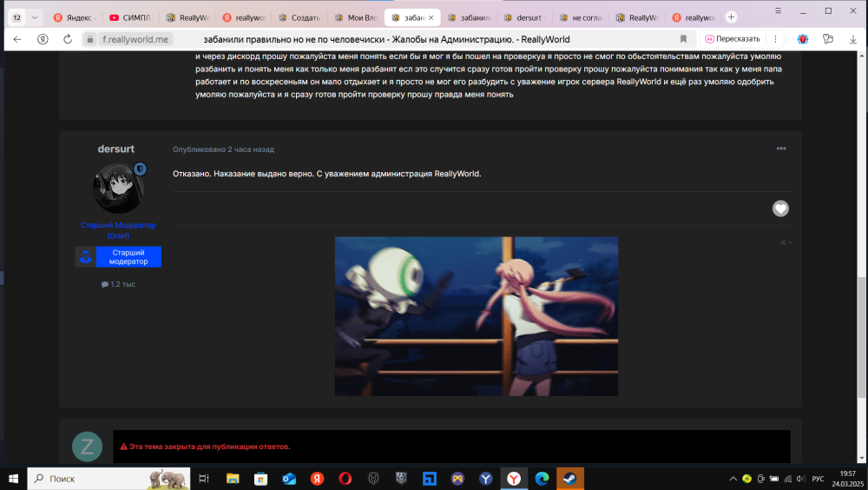Click Пересказать summary button
Viewport: 868px width, 490px height.
coord(733,39)
